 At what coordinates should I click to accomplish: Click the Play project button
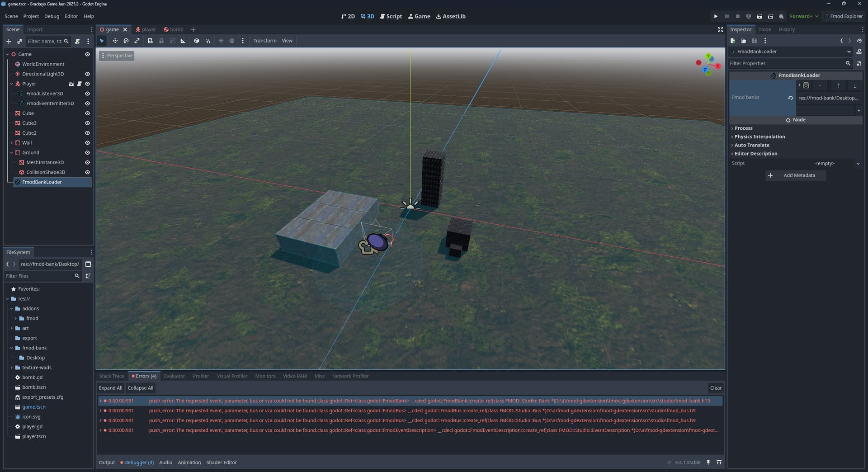point(716,16)
